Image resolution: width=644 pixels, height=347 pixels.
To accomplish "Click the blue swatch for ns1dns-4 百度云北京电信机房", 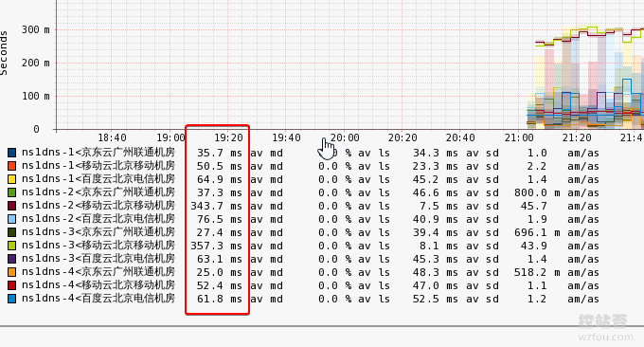I will (x=12, y=299).
